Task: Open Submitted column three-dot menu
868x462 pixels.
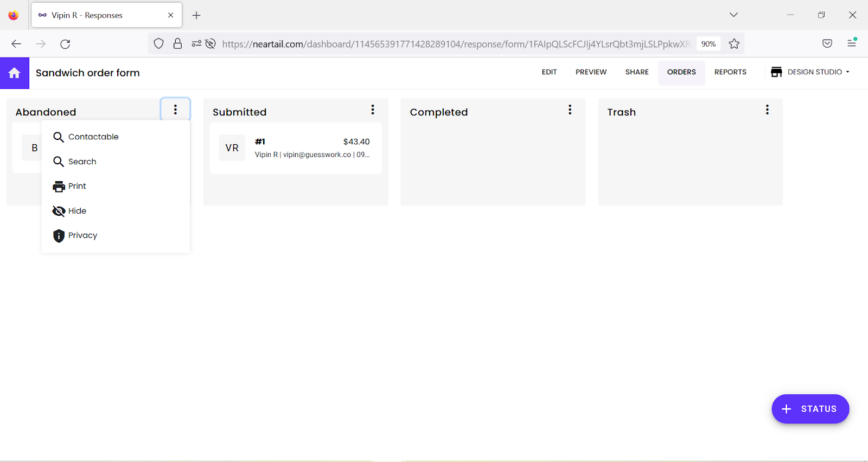Action: 373,110
